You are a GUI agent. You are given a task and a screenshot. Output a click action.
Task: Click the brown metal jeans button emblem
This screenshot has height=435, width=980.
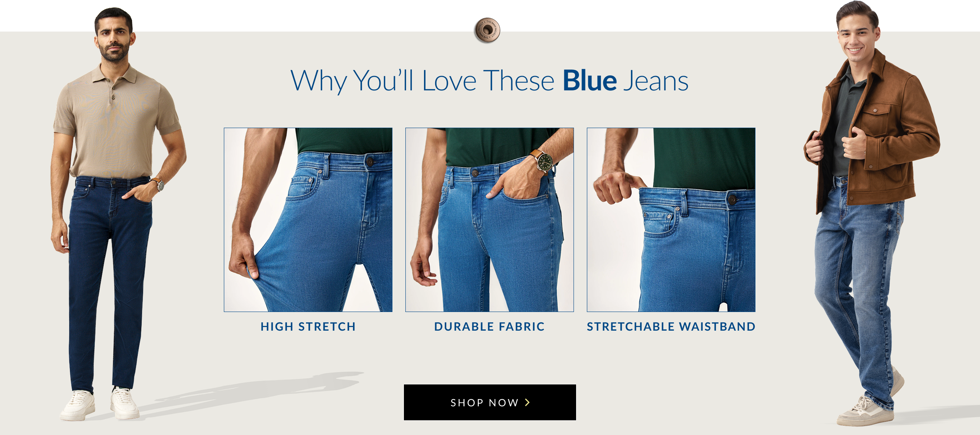pos(487,30)
